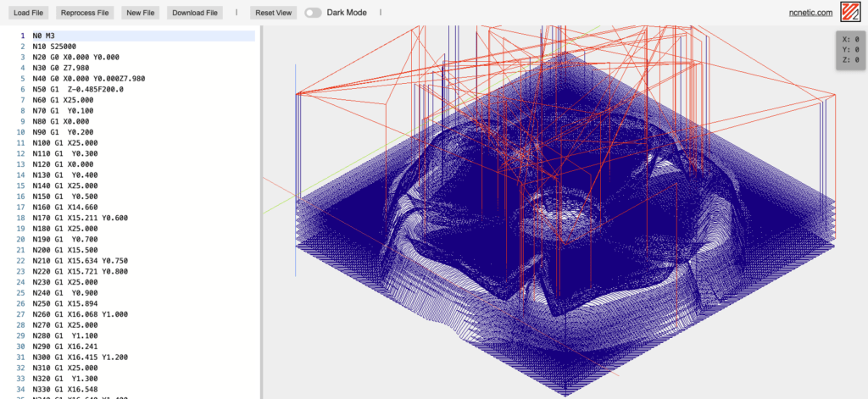Click the red striped ncnetic logo icon
Screen dimensions: 868x399
[850, 13]
